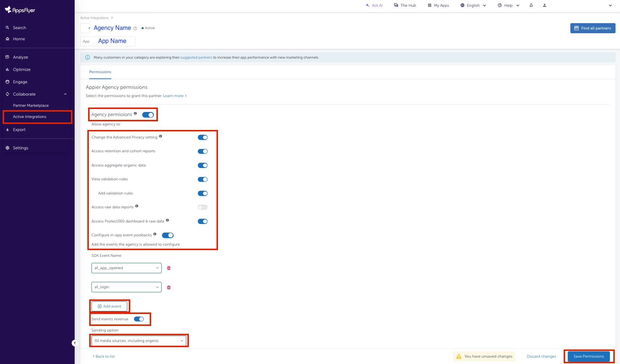
Task: Disable the Send events revenue toggle
Action: pyautogui.click(x=139, y=319)
